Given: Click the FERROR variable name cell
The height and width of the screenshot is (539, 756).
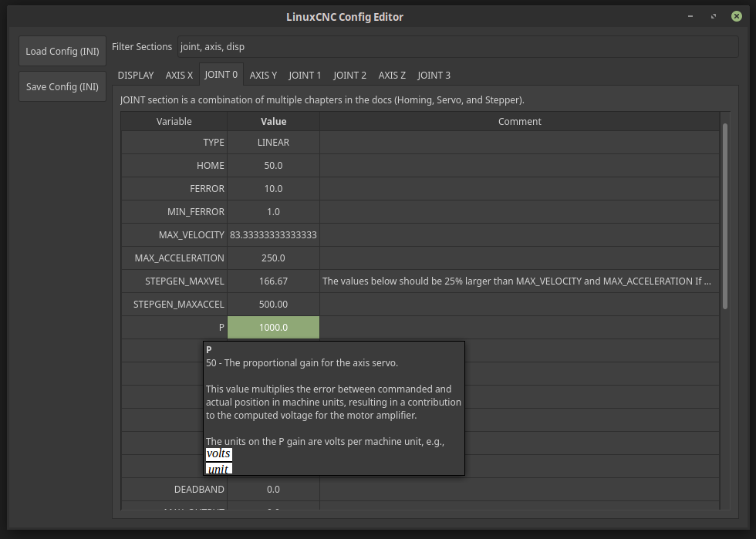Looking at the screenshot, I should (174, 188).
